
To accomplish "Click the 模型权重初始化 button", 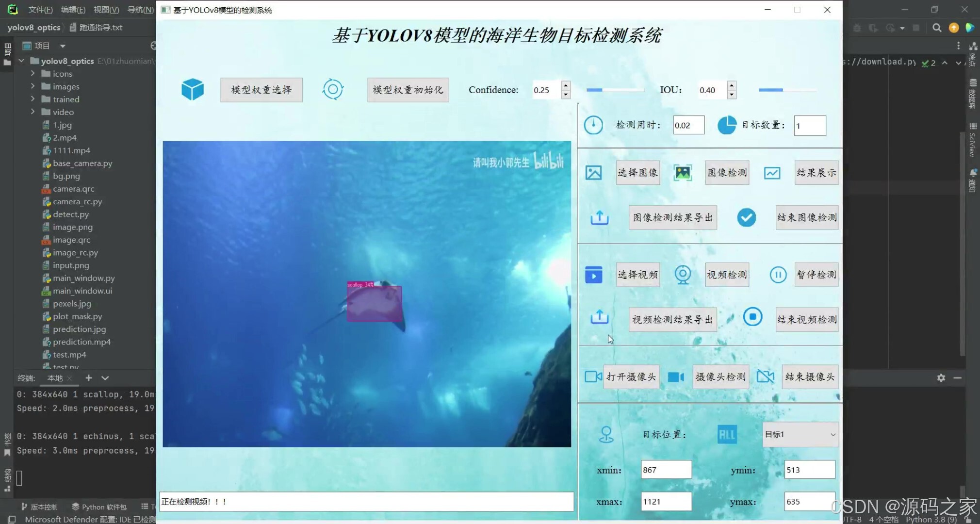I will pyautogui.click(x=408, y=90).
